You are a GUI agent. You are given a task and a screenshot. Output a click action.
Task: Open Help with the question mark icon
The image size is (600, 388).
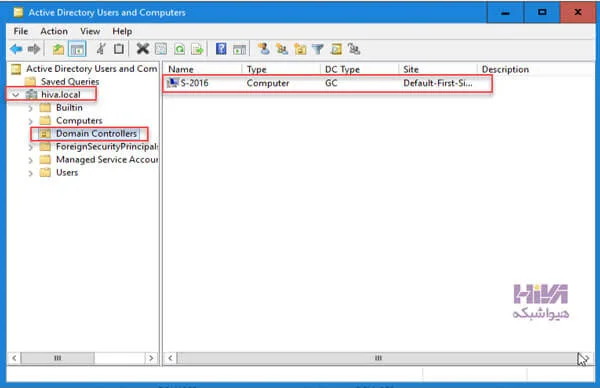(x=221, y=49)
